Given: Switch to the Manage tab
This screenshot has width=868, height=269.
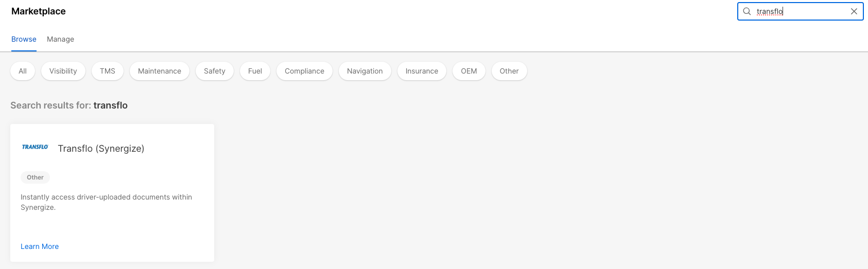Looking at the screenshot, I should coord(60,39).
